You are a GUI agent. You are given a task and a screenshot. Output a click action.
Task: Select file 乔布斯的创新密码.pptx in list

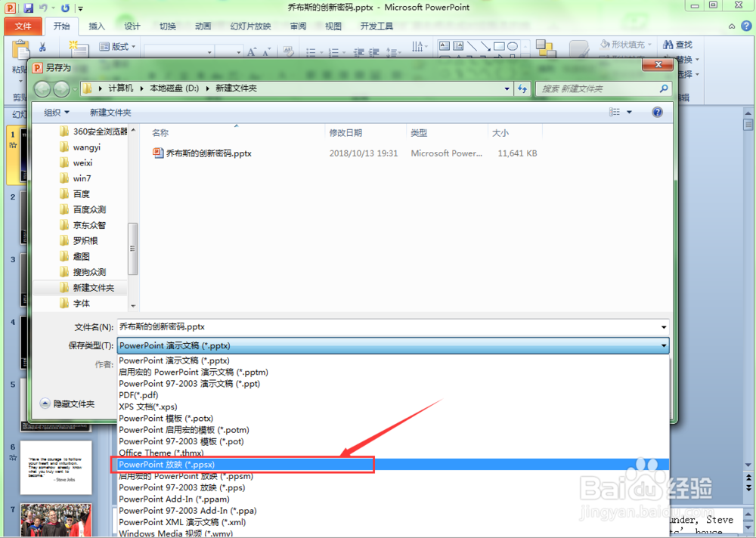[x=209, y=153]
